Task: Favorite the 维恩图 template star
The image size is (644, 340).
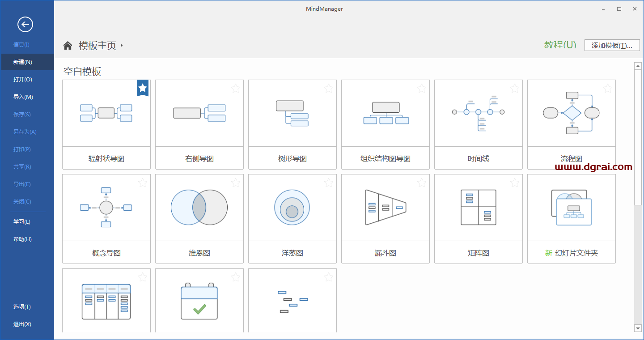Action: pos(236,183)
